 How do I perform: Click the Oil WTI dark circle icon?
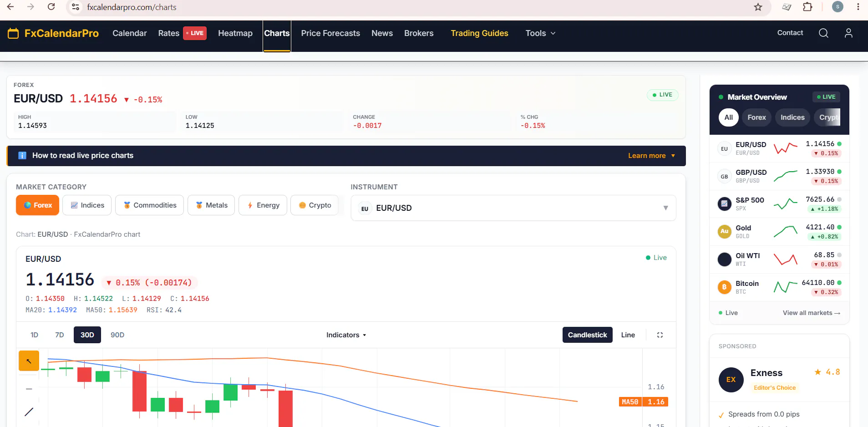point(724,259)
